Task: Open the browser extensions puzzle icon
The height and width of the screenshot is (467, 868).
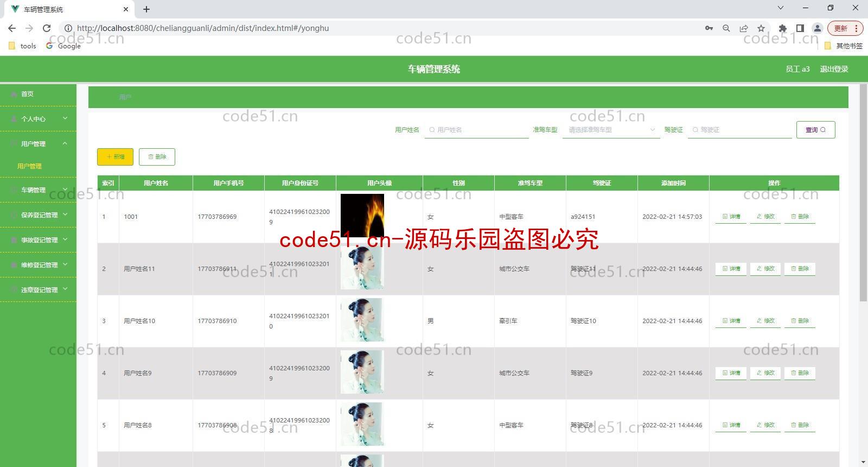Action: coord(782,28)
